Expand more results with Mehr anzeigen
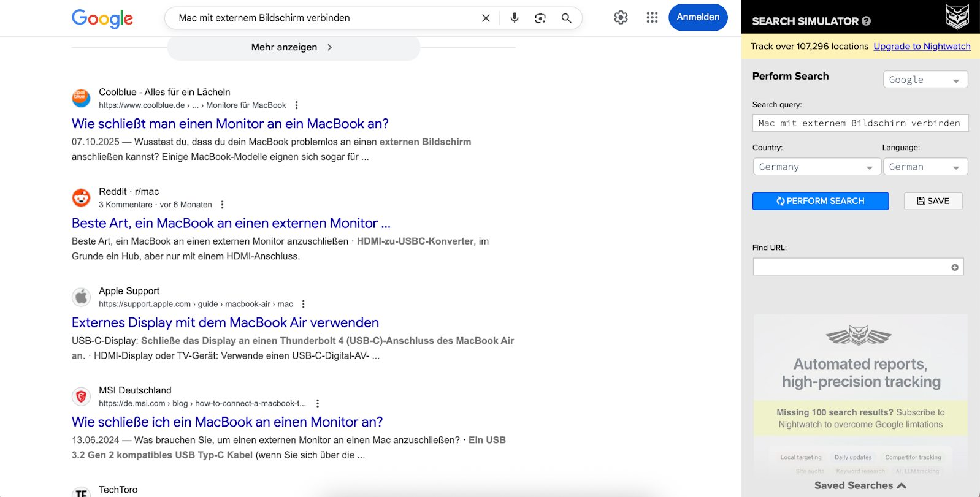This screenshot has height=497, width=980. pyautogui.click(x=294, y=47)
